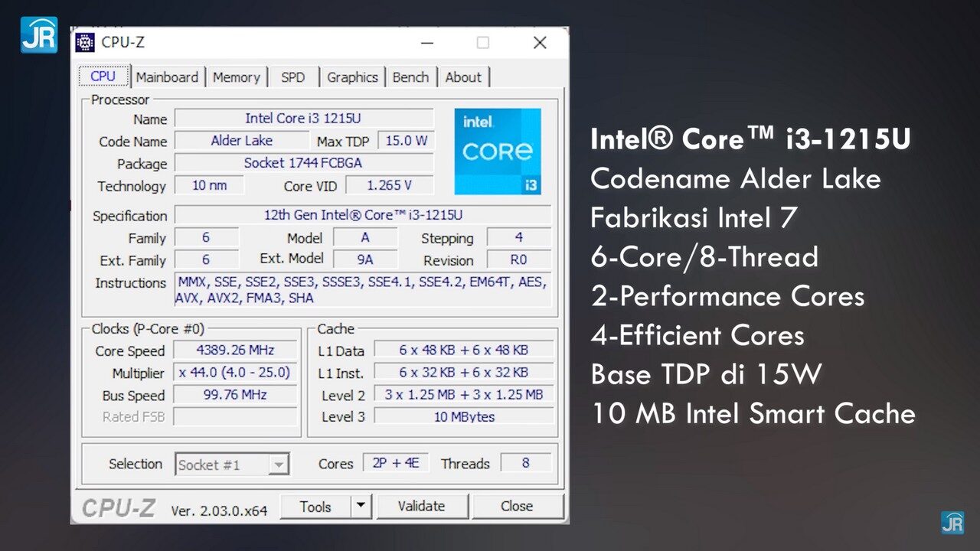
Task: Click the processor Name field
Action: click(x=303, y=118)
